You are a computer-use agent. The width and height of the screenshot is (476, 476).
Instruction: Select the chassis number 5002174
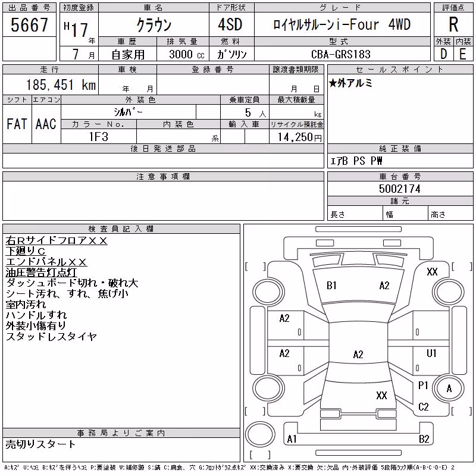[399, 189]
